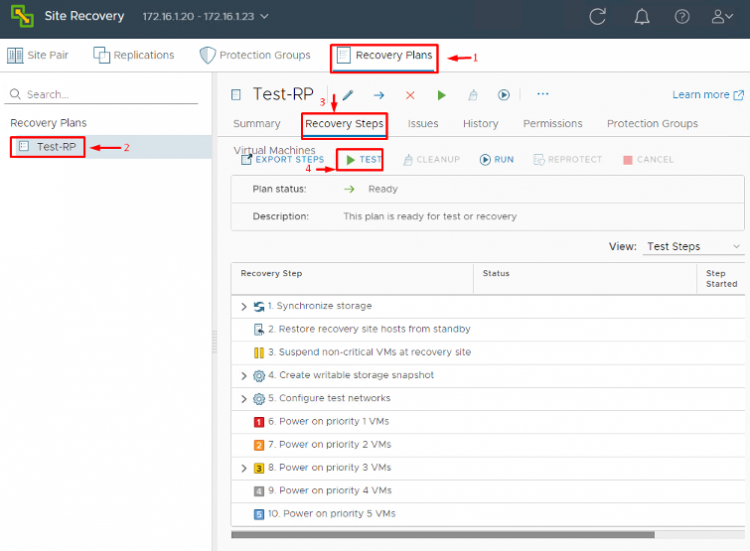Select the '7. Power on priority 2 VMs' row
The height and width of the screenshot is (551, 750).
point(487,445)
